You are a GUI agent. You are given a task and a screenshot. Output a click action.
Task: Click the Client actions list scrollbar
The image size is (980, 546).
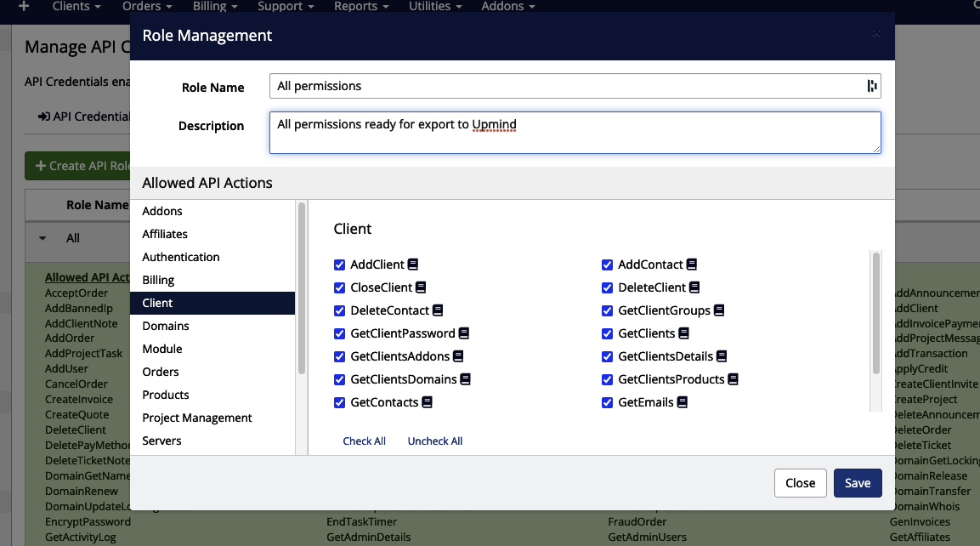coord(876,313)
